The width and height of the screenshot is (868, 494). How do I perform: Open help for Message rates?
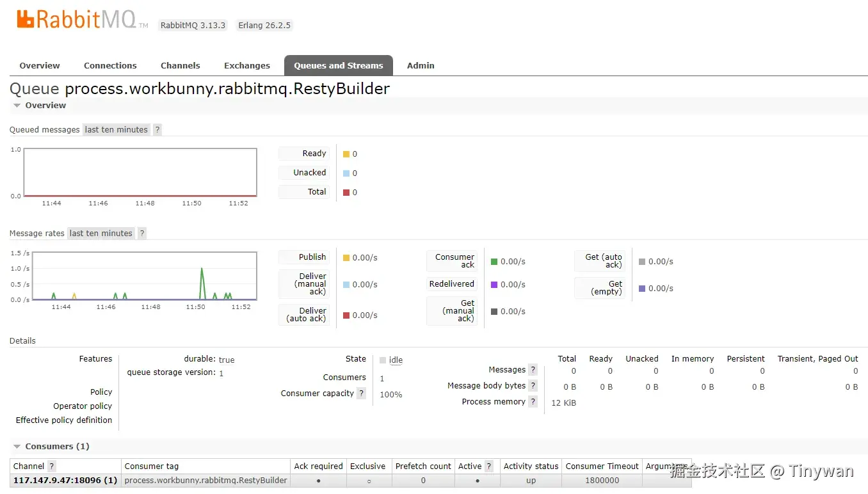coord(142,233)
